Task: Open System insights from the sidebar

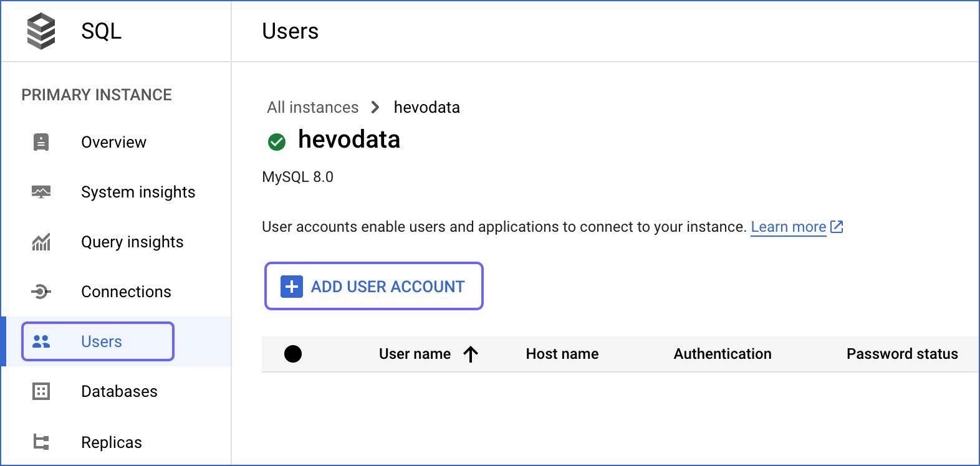Action: tap(138, 192)
